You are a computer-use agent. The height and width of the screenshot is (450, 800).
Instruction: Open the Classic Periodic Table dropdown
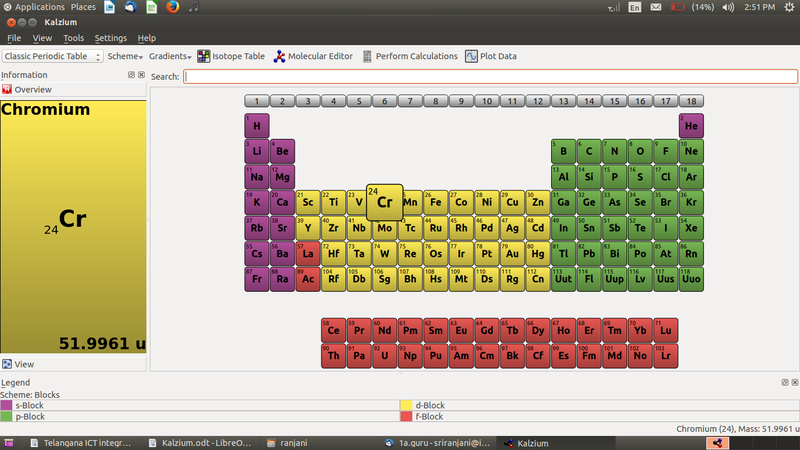[x=53, y=56]
